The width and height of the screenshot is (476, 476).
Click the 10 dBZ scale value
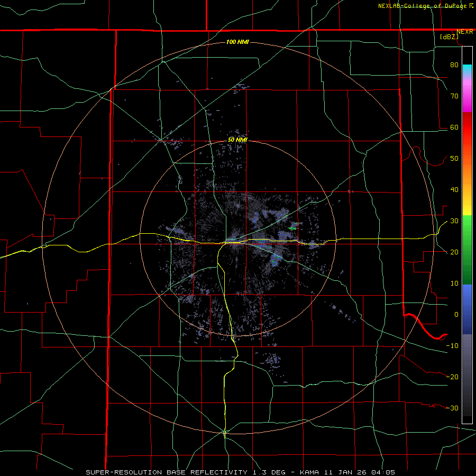coord(454,283)
